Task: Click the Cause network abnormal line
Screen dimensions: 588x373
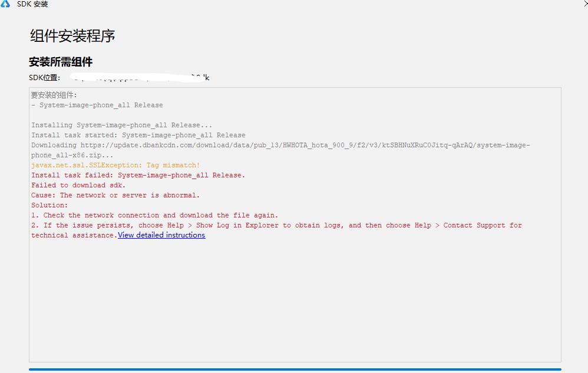Action: [x=115, y=195]
